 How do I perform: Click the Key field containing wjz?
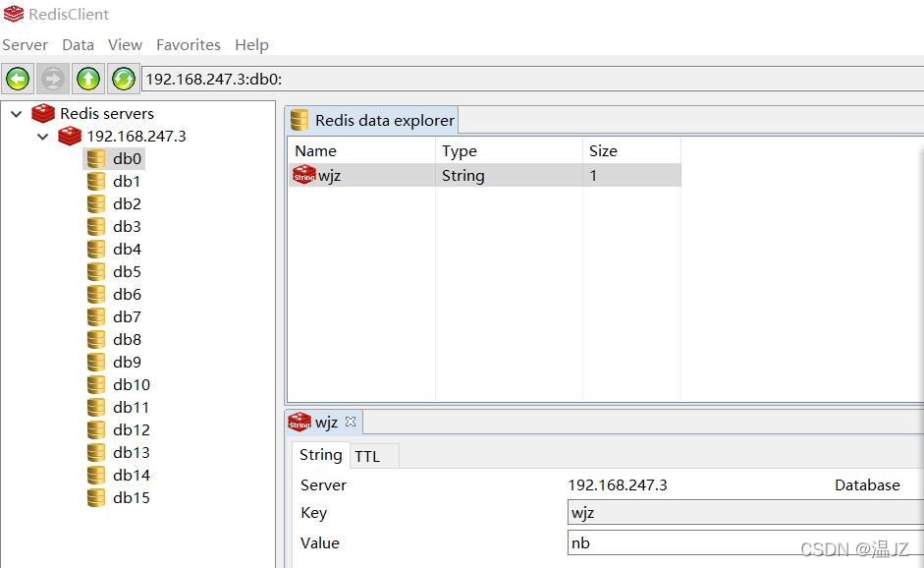click(x=745, y=513)
